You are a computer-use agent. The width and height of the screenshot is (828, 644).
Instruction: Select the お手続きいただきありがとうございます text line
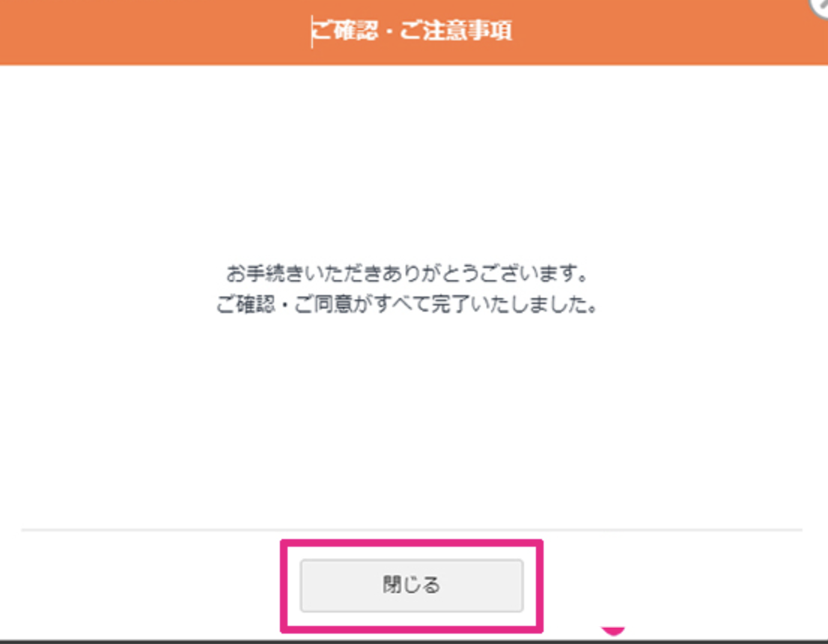(407, 273)
